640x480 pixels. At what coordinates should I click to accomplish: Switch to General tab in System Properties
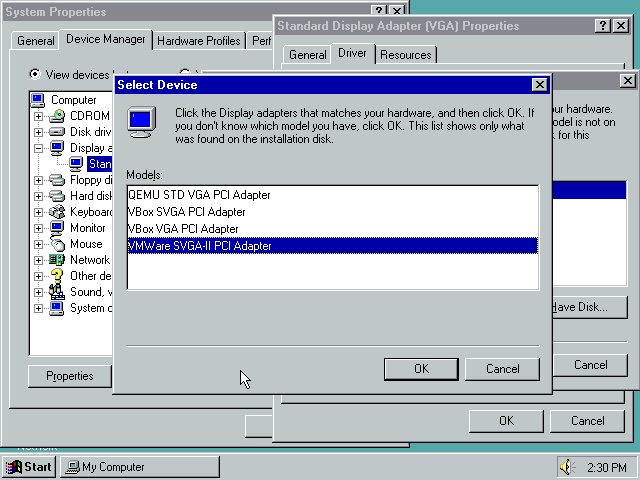(x=36, y=41)
